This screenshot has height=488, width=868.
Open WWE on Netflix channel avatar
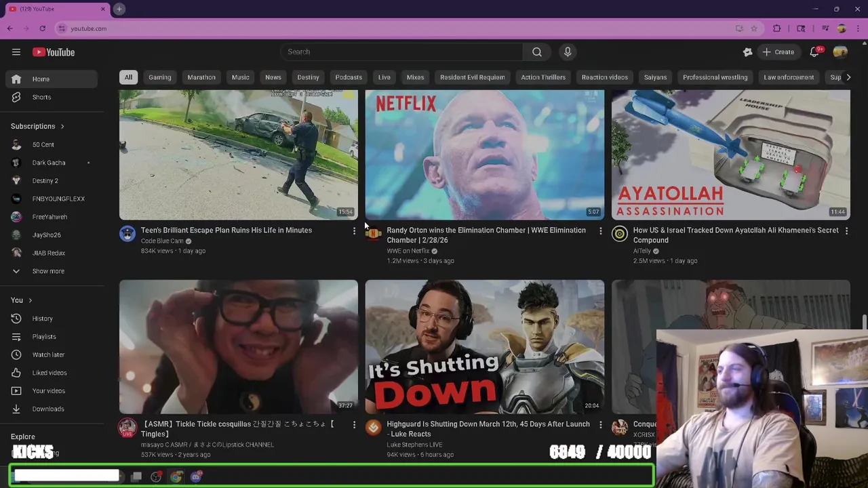[x=374, y=234]
